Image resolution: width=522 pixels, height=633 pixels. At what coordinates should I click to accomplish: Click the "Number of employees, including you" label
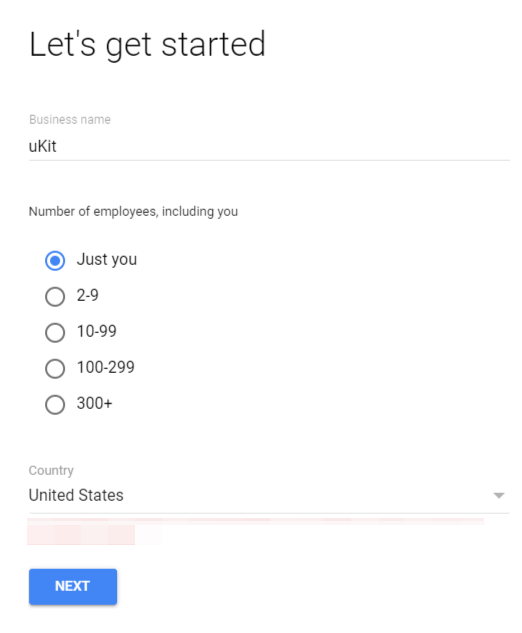coord(133,212)
